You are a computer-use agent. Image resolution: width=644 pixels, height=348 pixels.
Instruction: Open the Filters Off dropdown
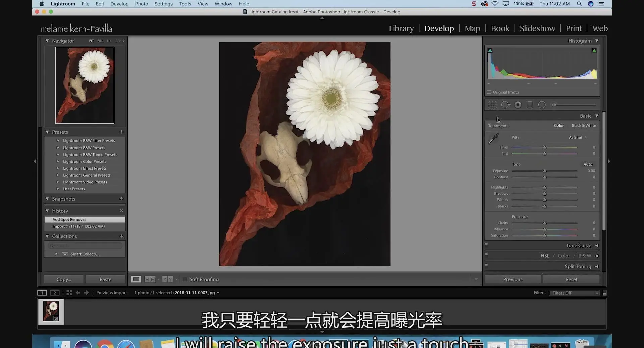575,293
